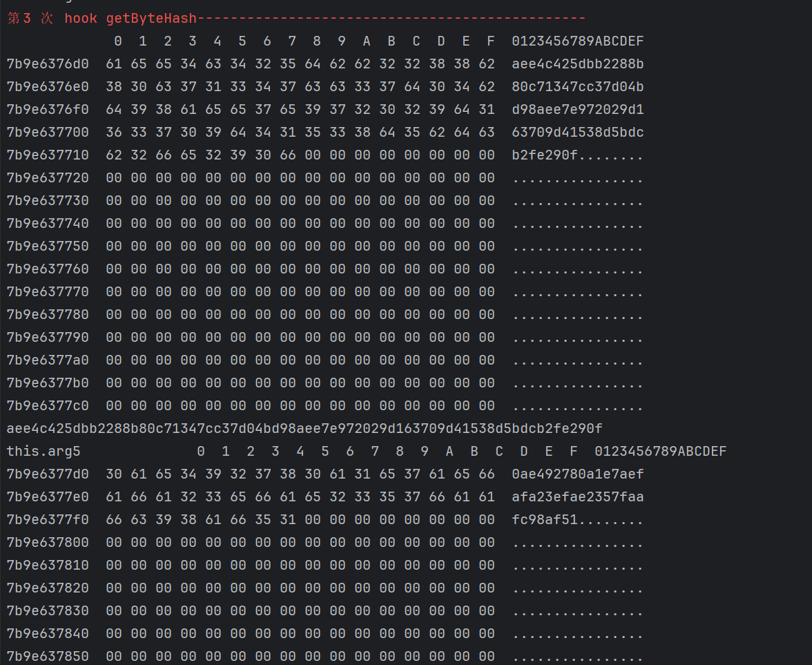Viewport: 812px width, 665px height.
Task: Click memory address 7b9e6377d0
Action: (x=48, y=474)
